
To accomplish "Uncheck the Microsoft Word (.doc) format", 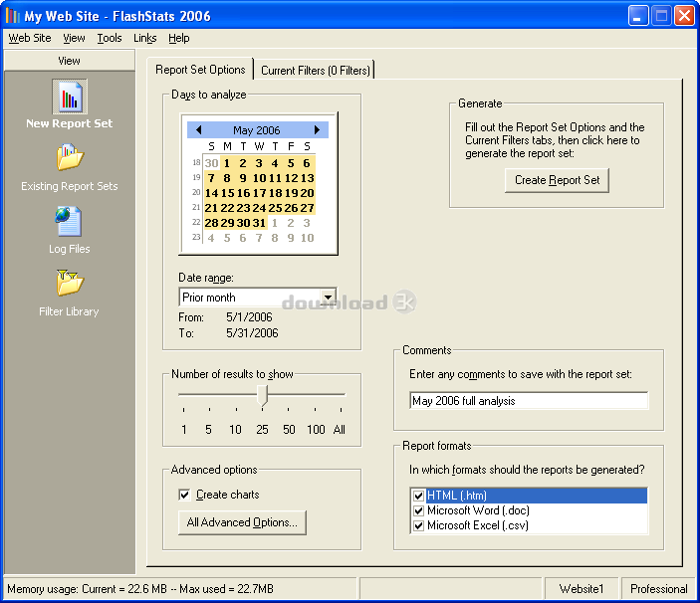I will (417, 510).
